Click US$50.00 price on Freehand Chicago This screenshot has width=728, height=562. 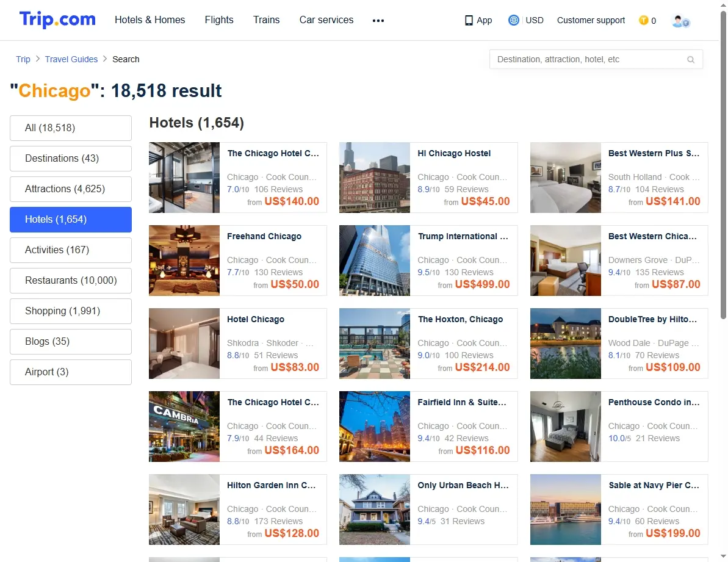pos(295,284)
